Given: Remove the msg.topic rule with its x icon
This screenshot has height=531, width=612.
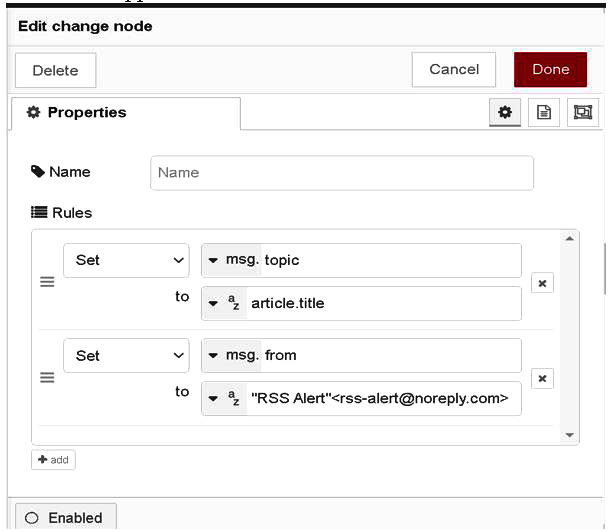Looking at the screenshot, I should [x=541, y=283].
